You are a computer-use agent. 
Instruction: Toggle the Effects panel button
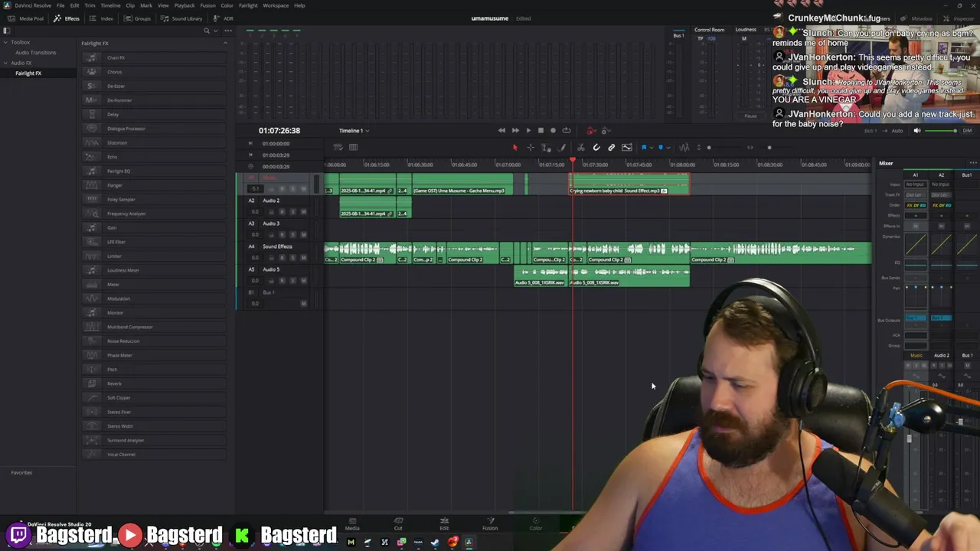coord(67,18)
